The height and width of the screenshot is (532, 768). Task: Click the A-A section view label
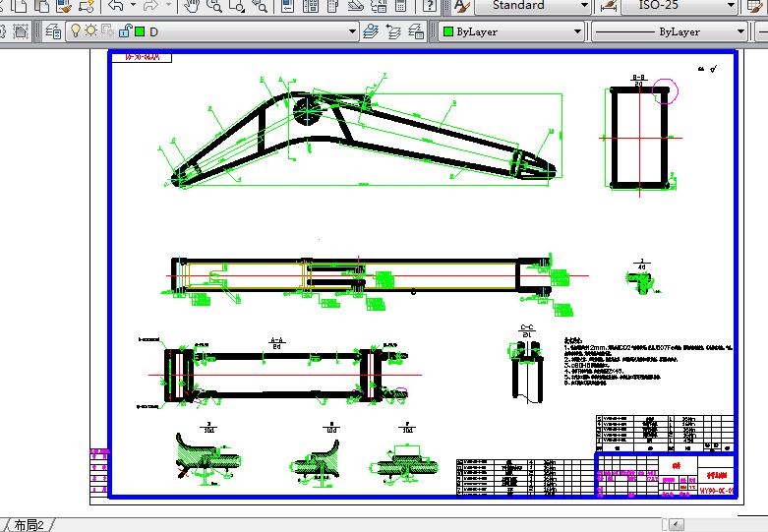pos(276,343)
